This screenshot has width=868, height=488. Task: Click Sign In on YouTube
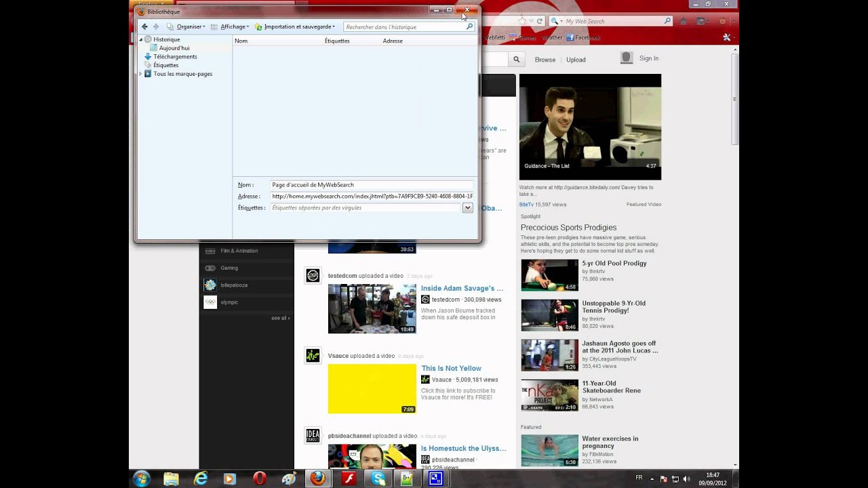649,58
